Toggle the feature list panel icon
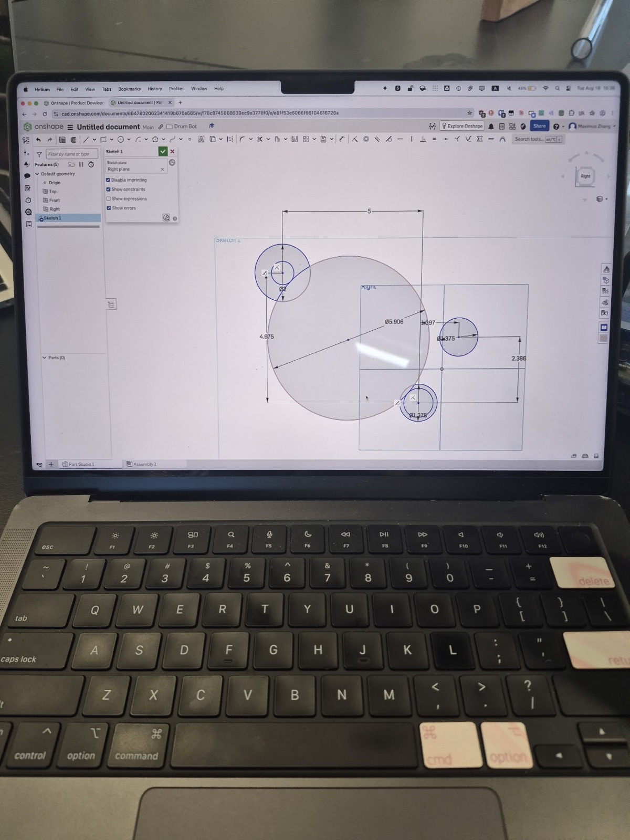 [x=26, y=140]
